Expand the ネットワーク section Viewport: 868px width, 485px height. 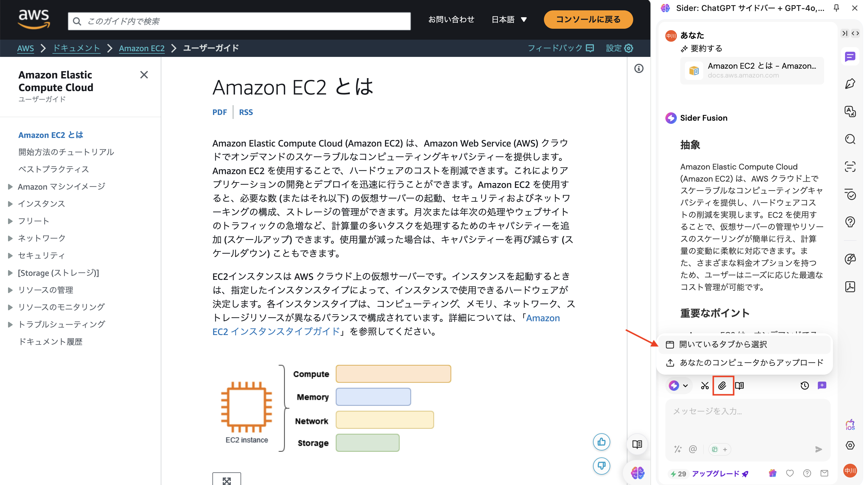pos(10,238)
